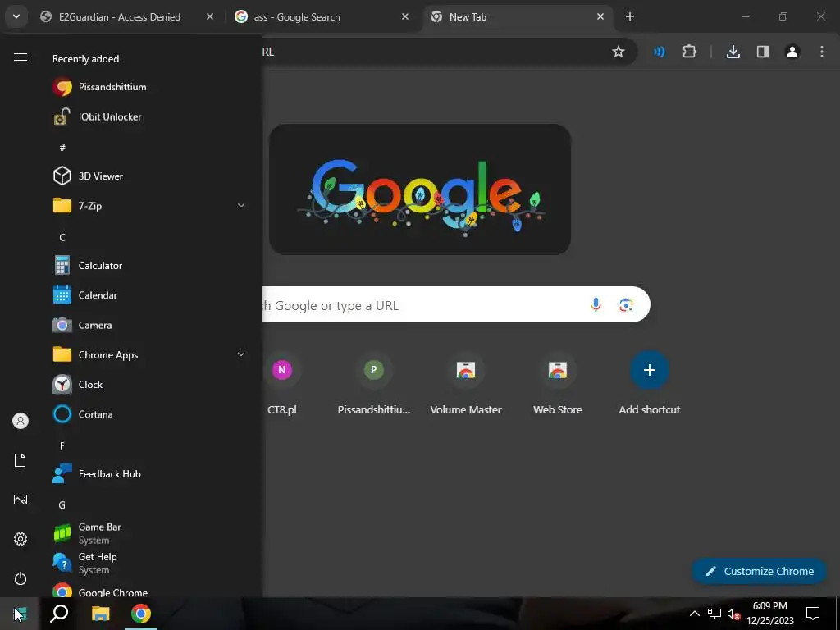Start voice search with microphone
Image resolution: width=840 pixels, height=630 pixels.
596,305
